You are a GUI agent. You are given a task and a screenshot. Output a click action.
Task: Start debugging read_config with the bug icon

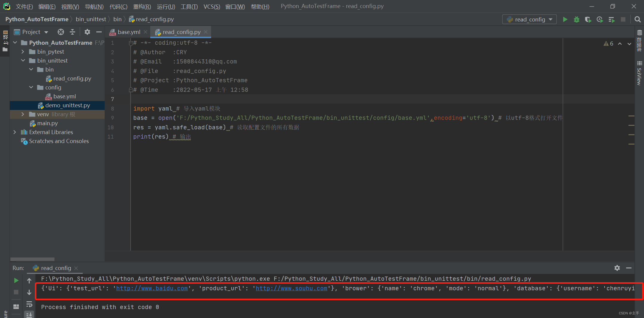click(x=576, y=19)
